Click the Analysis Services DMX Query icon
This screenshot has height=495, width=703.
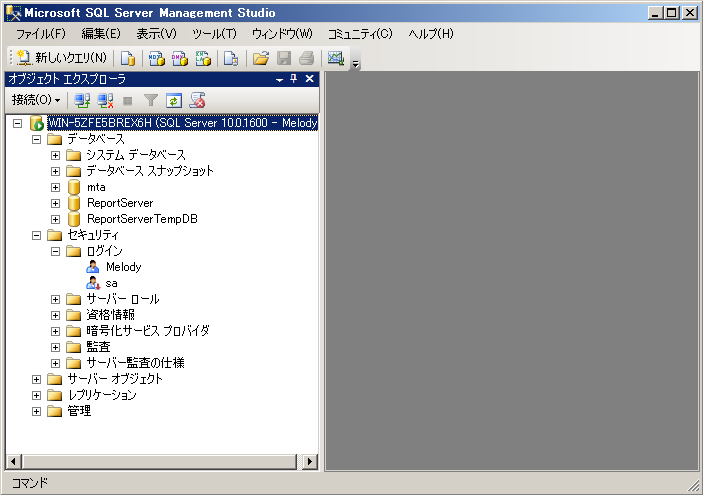(180, 58)
